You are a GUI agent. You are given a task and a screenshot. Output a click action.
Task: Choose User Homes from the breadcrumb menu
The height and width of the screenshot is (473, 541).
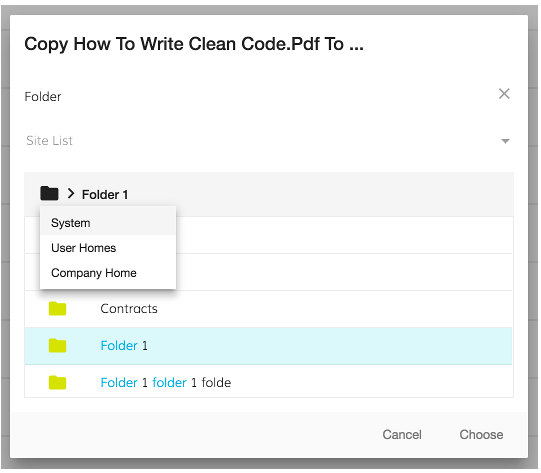pos(108,248)
